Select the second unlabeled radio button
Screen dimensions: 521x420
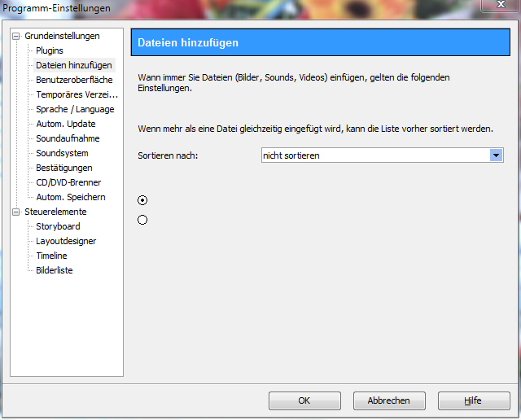pyautogui.click(x=143, y=220)
